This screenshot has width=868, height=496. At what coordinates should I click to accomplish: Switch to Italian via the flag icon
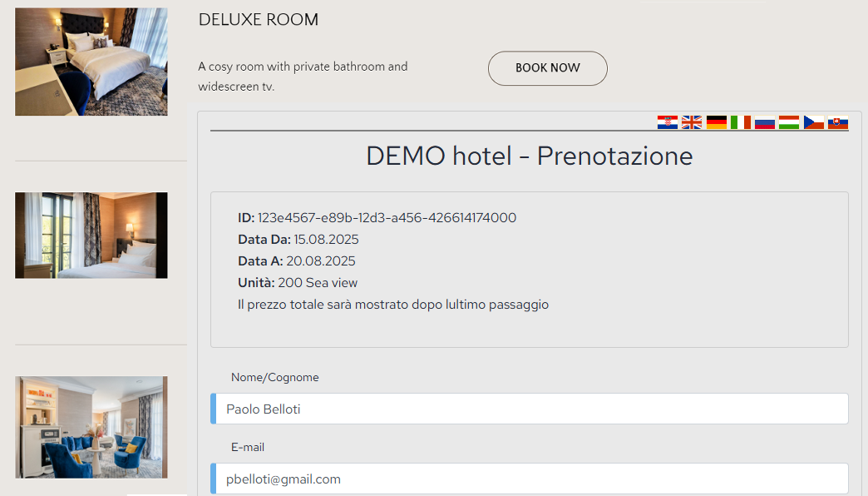tap(740, 122)
